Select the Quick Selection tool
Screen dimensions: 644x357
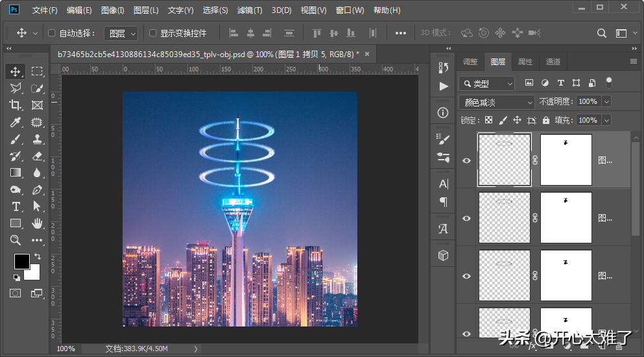(37, 88)
